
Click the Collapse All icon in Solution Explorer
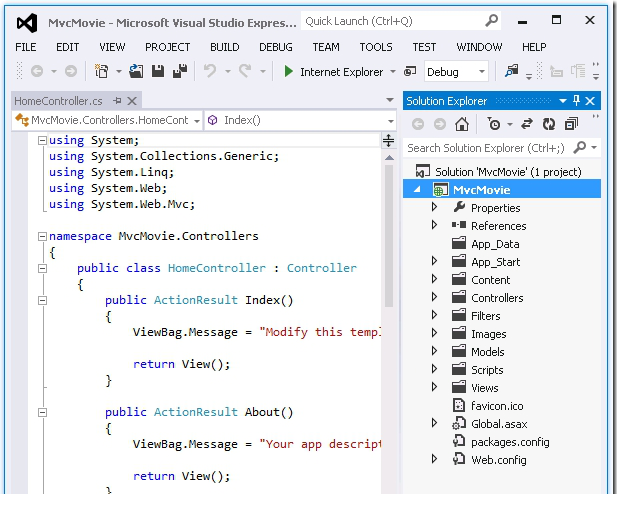(x=571, y=124)
